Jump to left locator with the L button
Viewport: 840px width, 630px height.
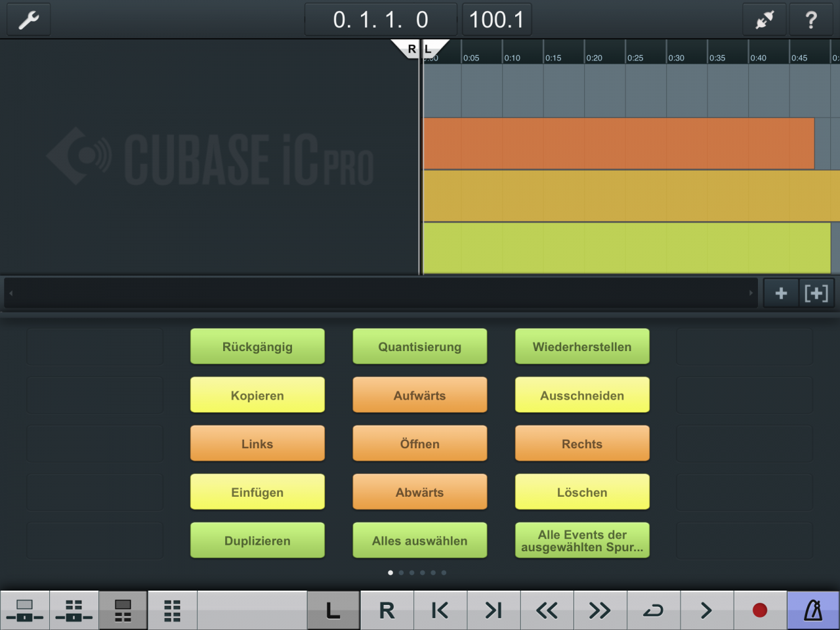[x=333, y=610]
